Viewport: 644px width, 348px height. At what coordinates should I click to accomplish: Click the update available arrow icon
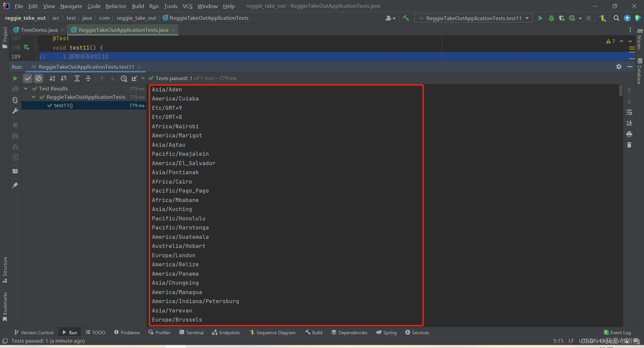tap(627, 18)
